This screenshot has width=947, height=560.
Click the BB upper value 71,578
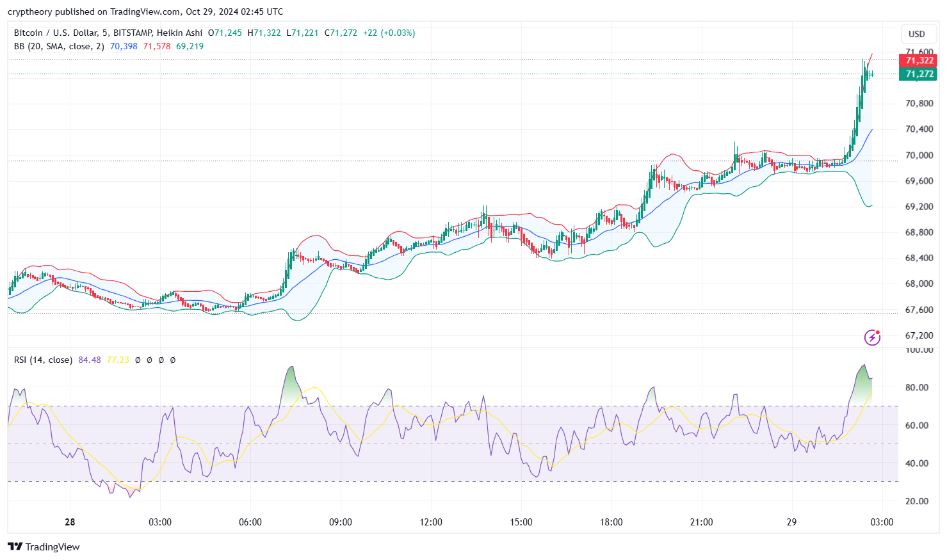pos(157,46)
